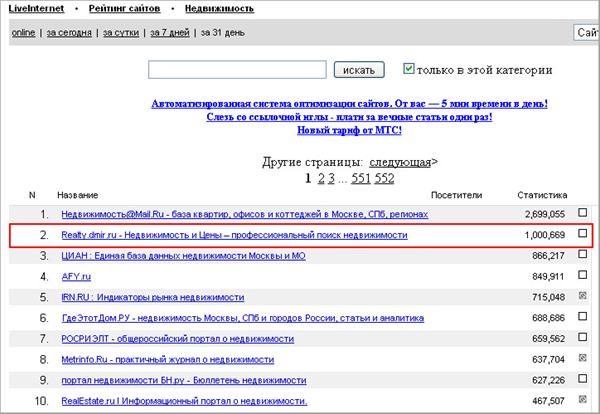The image size is (600, 414).
Task: Click the locked statistics icon for IRN.RU
Action: tap(582, 295)
